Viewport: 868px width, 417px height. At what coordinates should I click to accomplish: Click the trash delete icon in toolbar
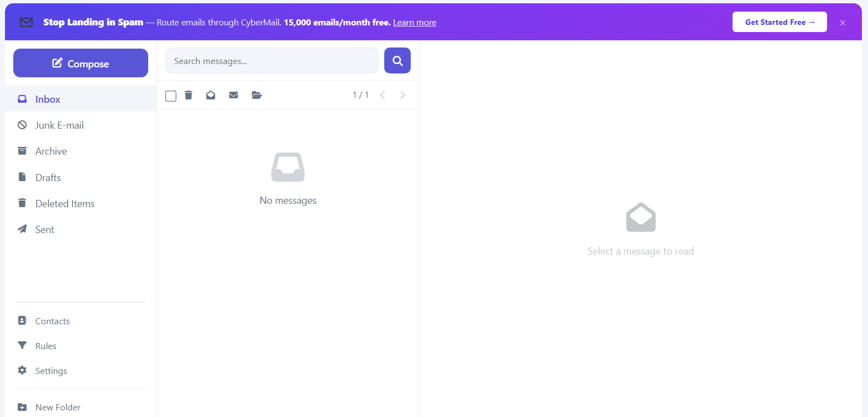pyautogui.click(x=189, y=95)
